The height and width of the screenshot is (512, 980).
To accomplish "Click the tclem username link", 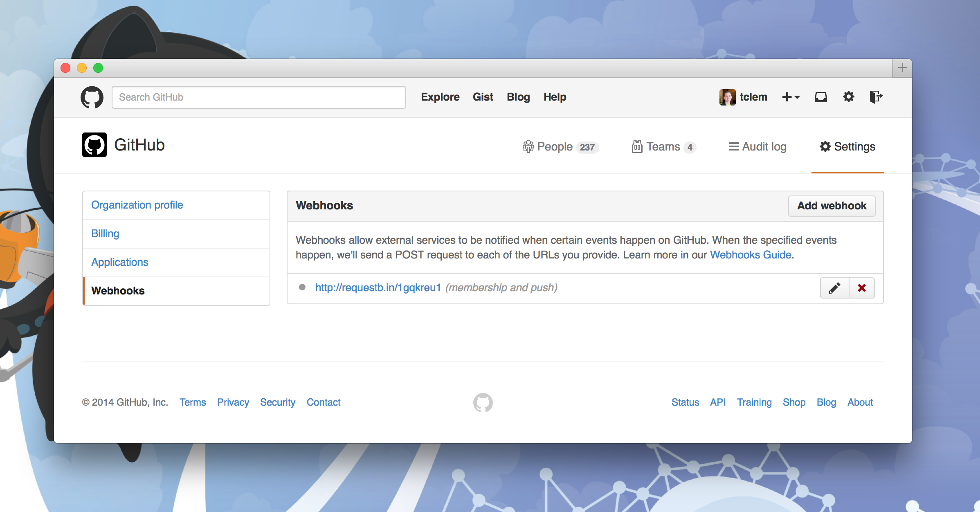I will coord(753,97).
